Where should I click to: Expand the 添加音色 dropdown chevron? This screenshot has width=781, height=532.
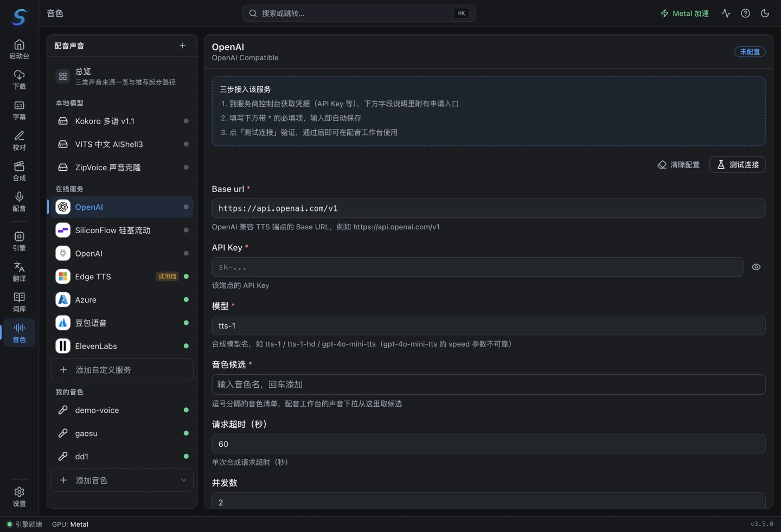[183, 480]
